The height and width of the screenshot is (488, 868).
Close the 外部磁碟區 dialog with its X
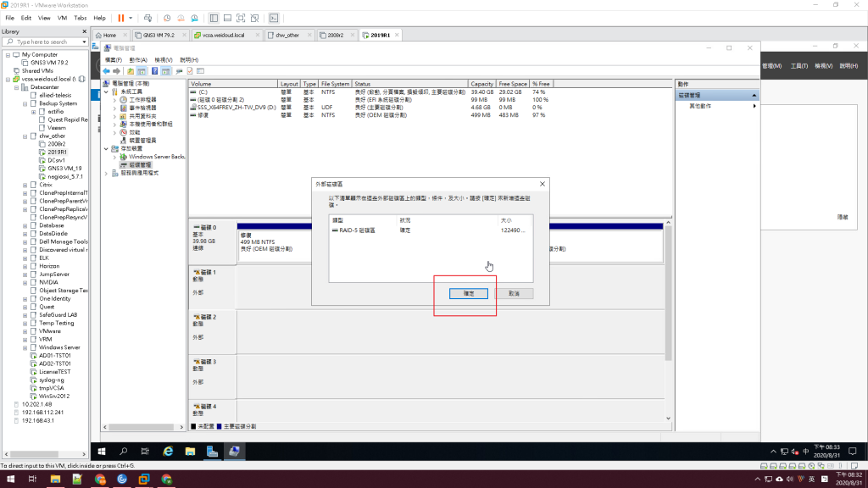(x=542, y=184)
